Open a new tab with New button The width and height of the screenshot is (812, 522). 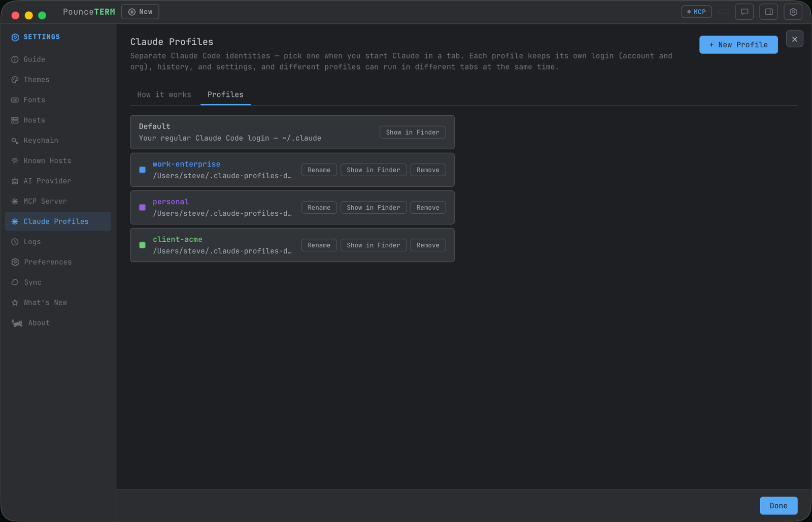[x=140, y=12]
